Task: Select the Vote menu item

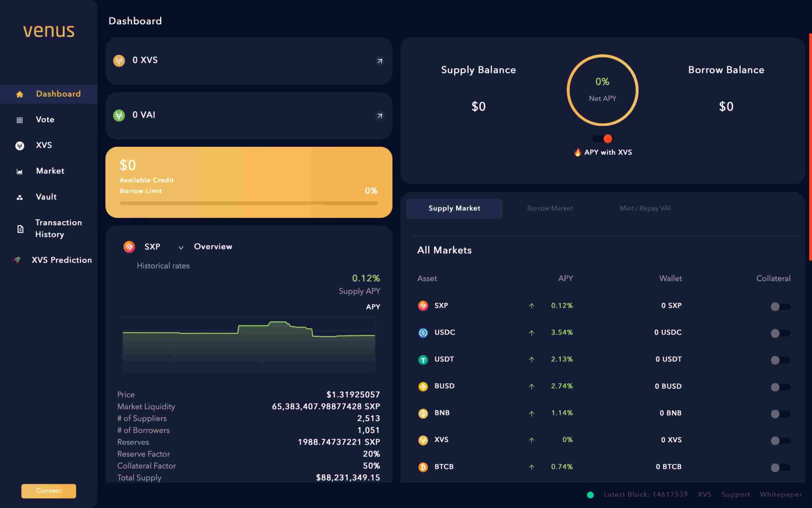Action: (x=45, y=119)
